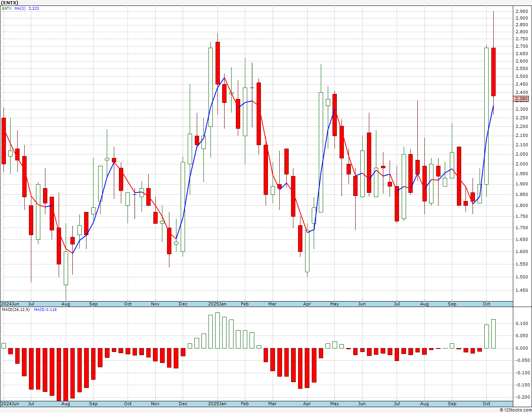Select the MA(3) indicator label
Image resolution: width=532 pixels, height=413 pixels.
point(20,8)
